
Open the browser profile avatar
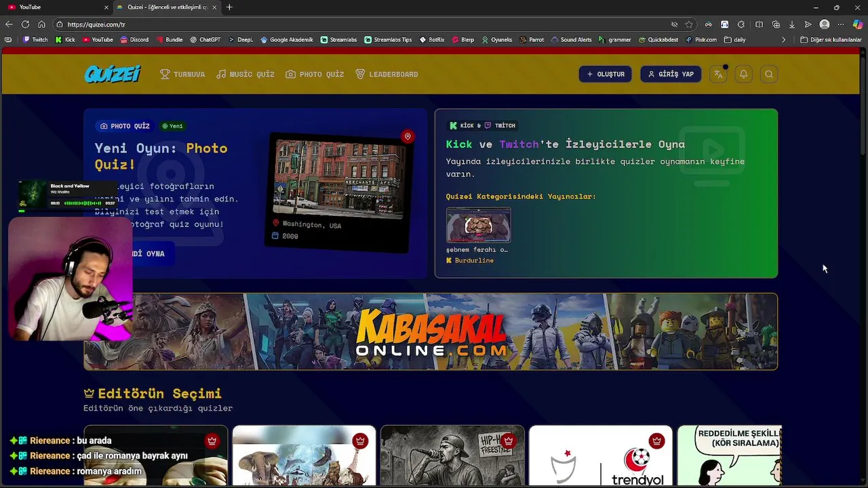[825, 24]
